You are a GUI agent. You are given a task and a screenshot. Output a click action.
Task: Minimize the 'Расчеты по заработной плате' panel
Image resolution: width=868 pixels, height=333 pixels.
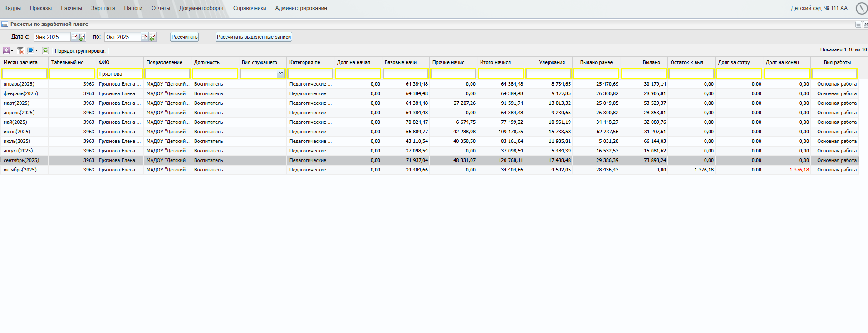(x=858, y=24)
